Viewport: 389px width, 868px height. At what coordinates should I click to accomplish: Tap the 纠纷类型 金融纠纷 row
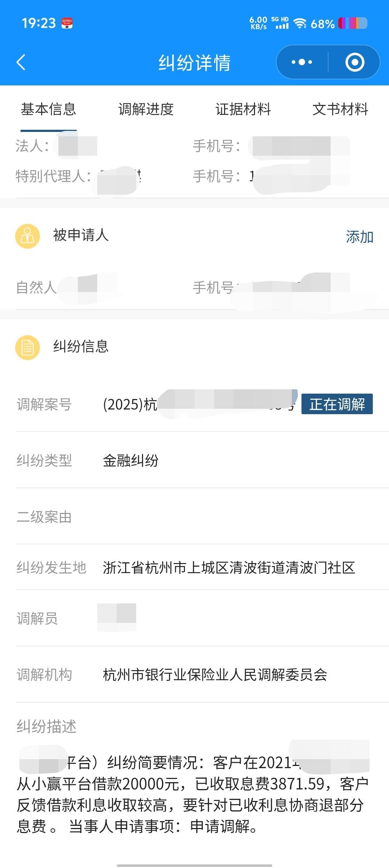[x=202, y=460]
